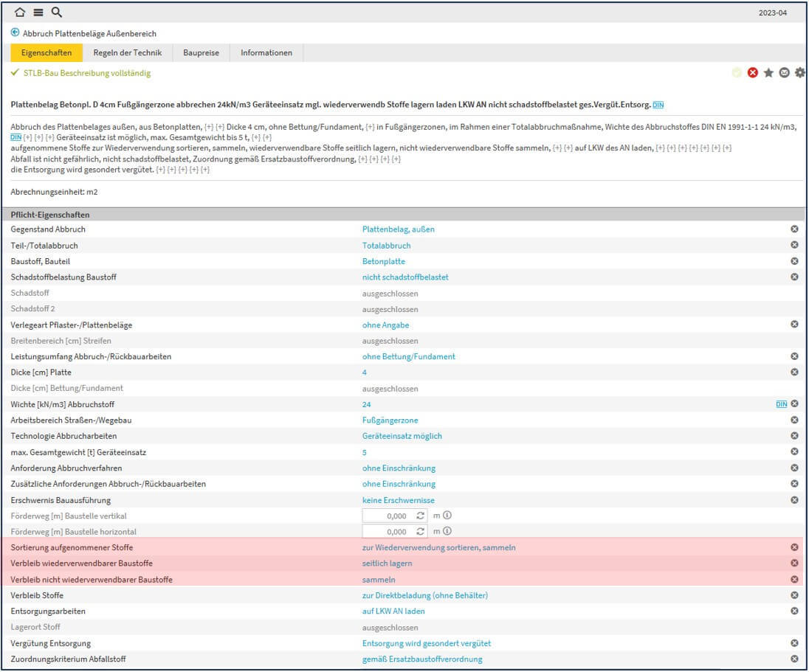809x672 pixels.
Task: Change value 'ohne Bettung/Fundament'
Action: click(x=409, y=357)
